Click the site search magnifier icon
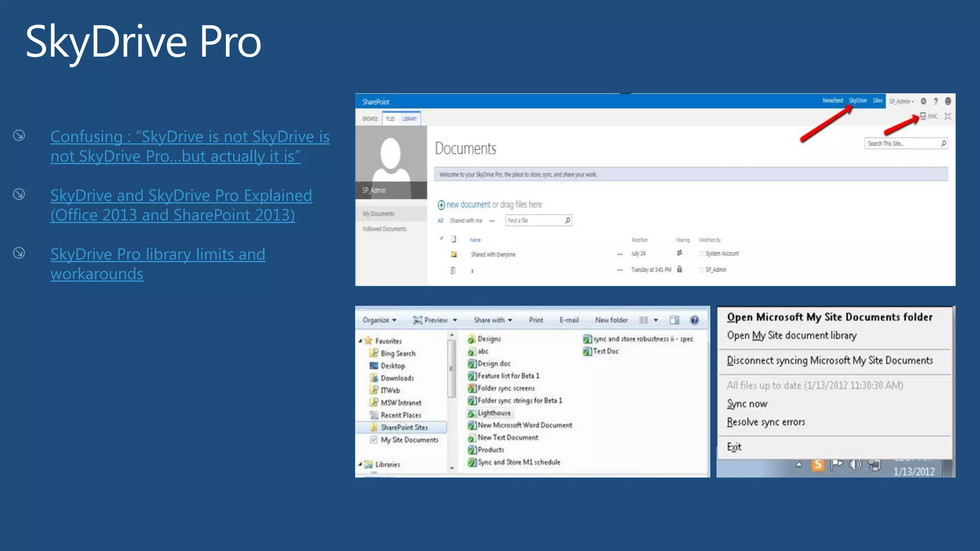Viewport: 980px width, 551px height. point(944,143)
